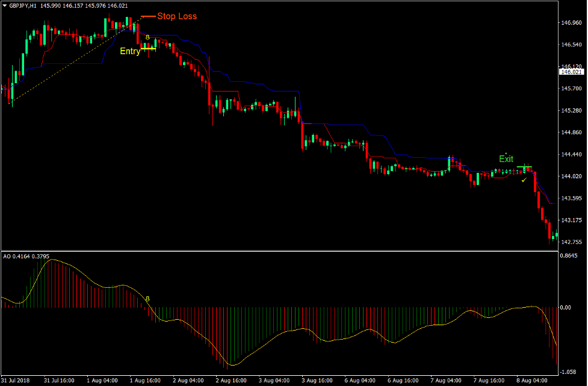Click the green Exit text label
The height and width of the screenshot is (386, 588).
(x=506, y=159)
